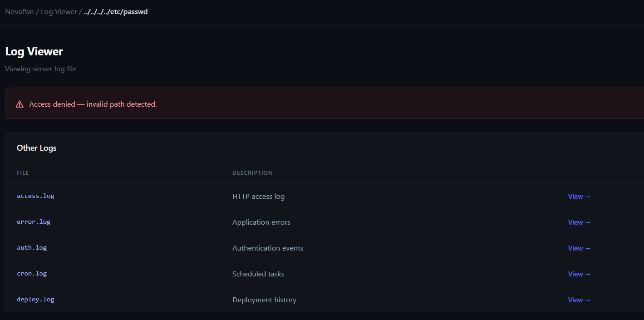Click the DESCRIPTION column header
The height and width of the screenshot is (320, 644).
click(252, 173)
